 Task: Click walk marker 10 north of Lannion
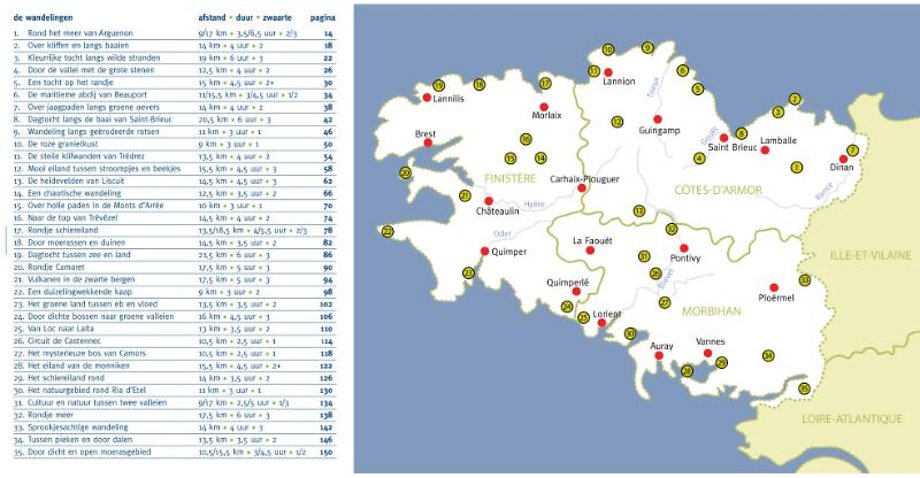point(607,49)
